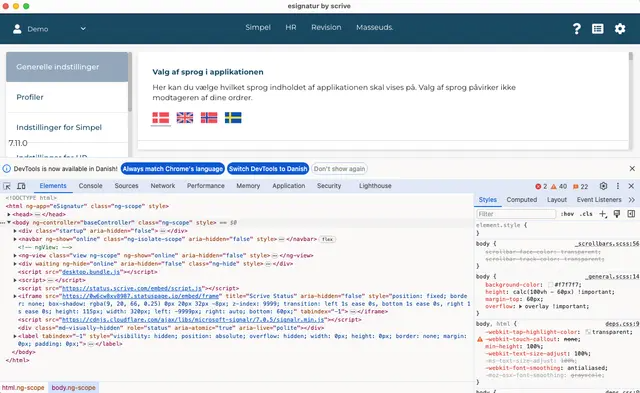Image resolution: width=640 pixels, height=393 pixels.
Task: Expand the navbar element node
Action: point(15,239)
